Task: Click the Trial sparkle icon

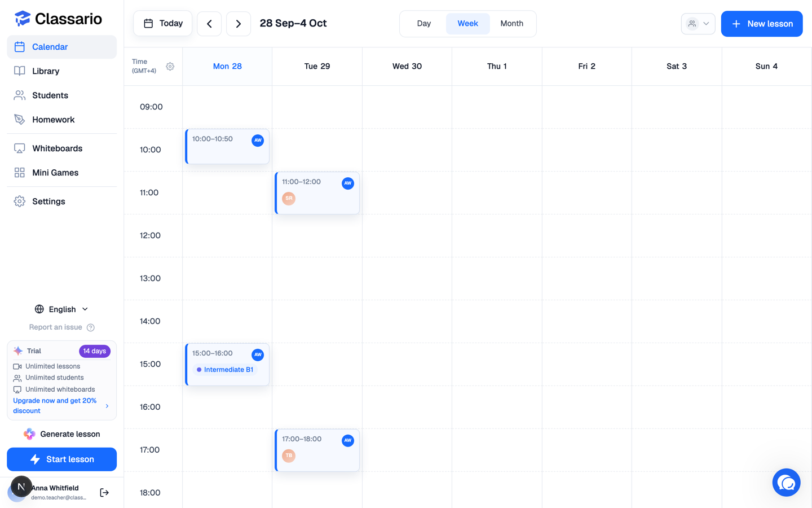Action: [18, 351]
